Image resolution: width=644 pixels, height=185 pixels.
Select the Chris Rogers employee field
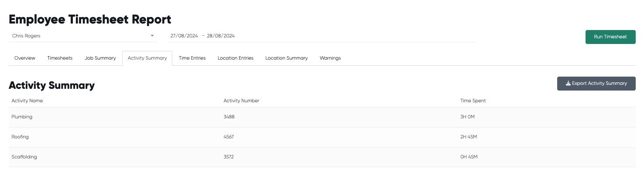83,36
